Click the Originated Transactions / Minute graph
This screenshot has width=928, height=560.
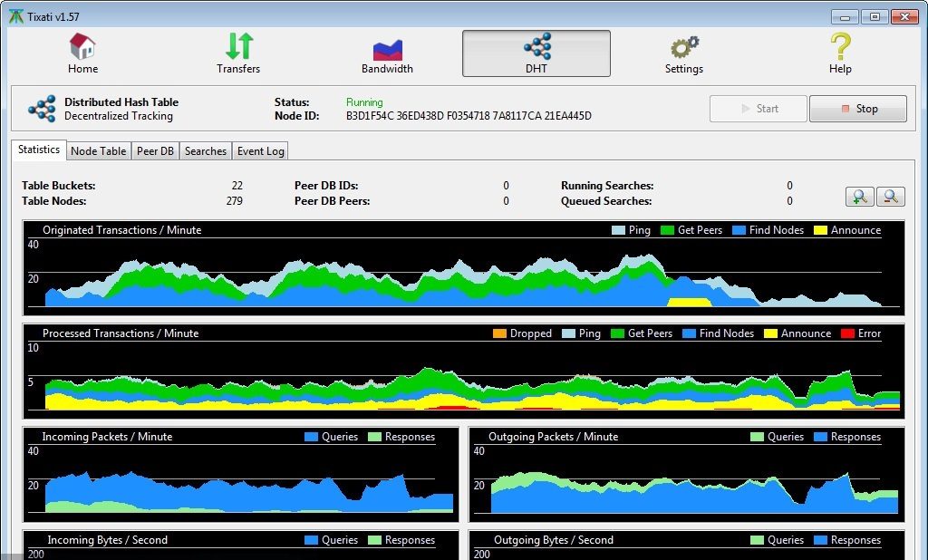pos(463,268)
